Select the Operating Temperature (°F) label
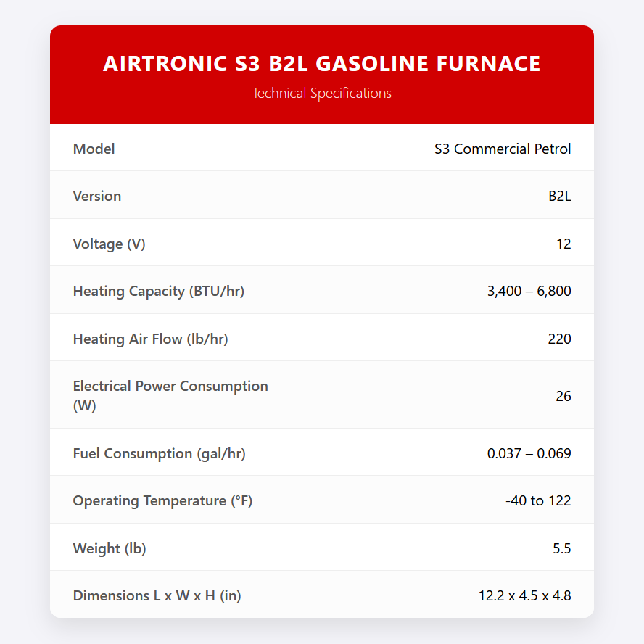 click(162, 501)
